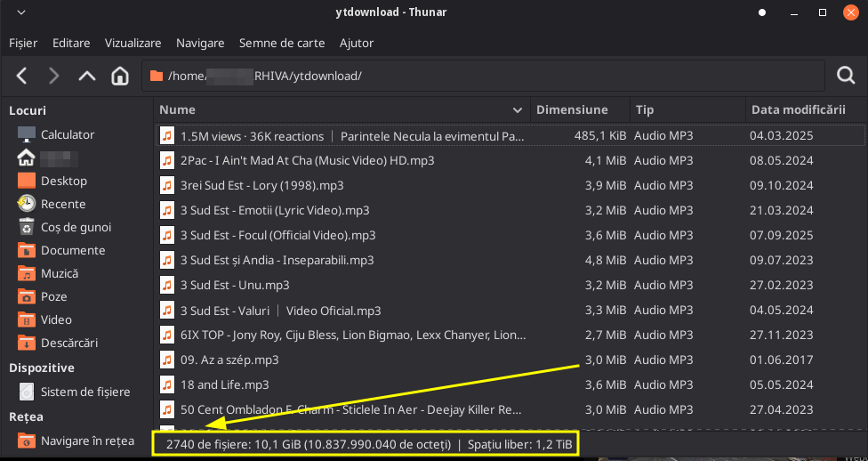Click the Home folder toolbar icon
This screenshot has width=868, height=461.
(x=120, y=76)
